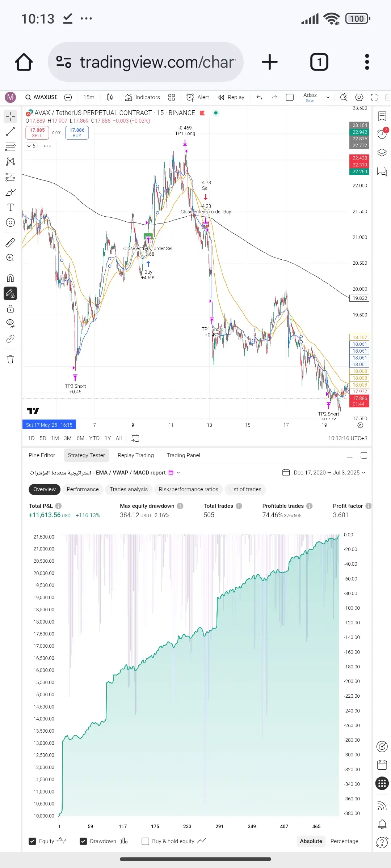Maximize the bottom Strategy Tester panel
The width and height of the screenshot is (391, 868).
[364, 456]
